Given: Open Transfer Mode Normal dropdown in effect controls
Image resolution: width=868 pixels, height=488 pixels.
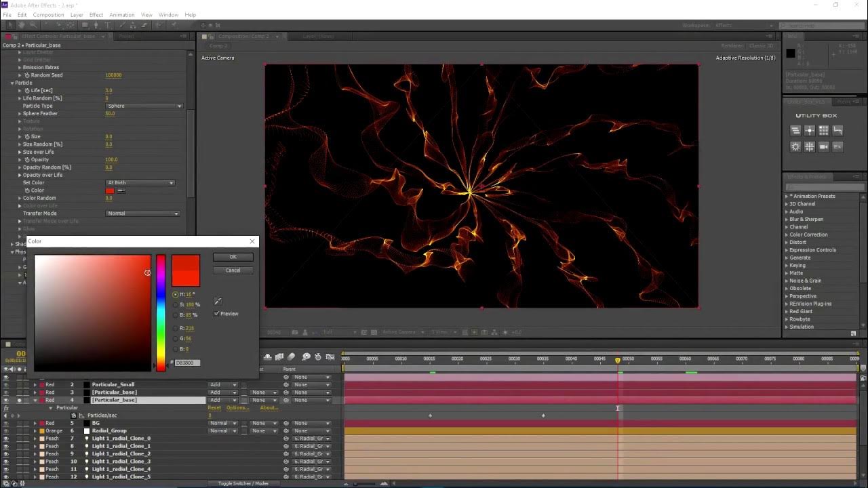Looking at the screenshot, I should tap(142, 213).
